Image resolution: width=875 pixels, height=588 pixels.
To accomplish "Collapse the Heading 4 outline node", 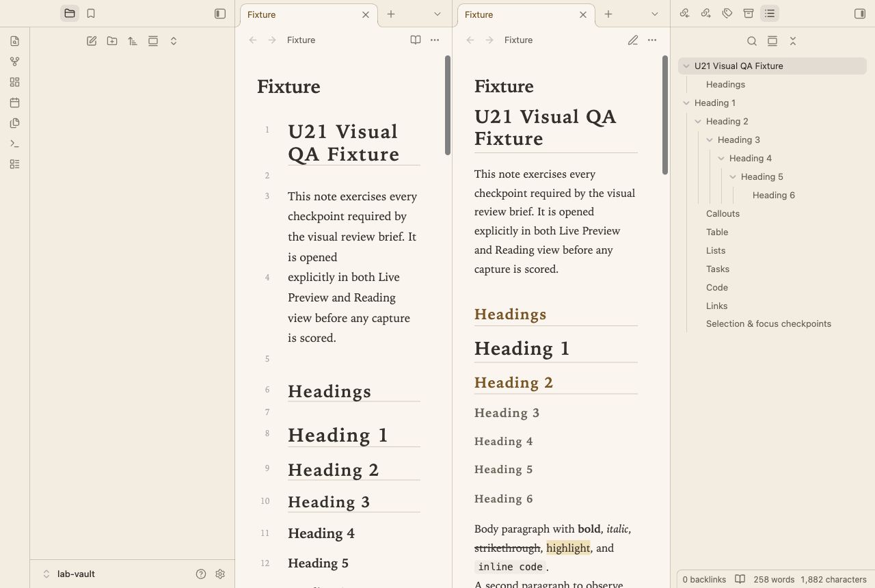I will 721,159.
